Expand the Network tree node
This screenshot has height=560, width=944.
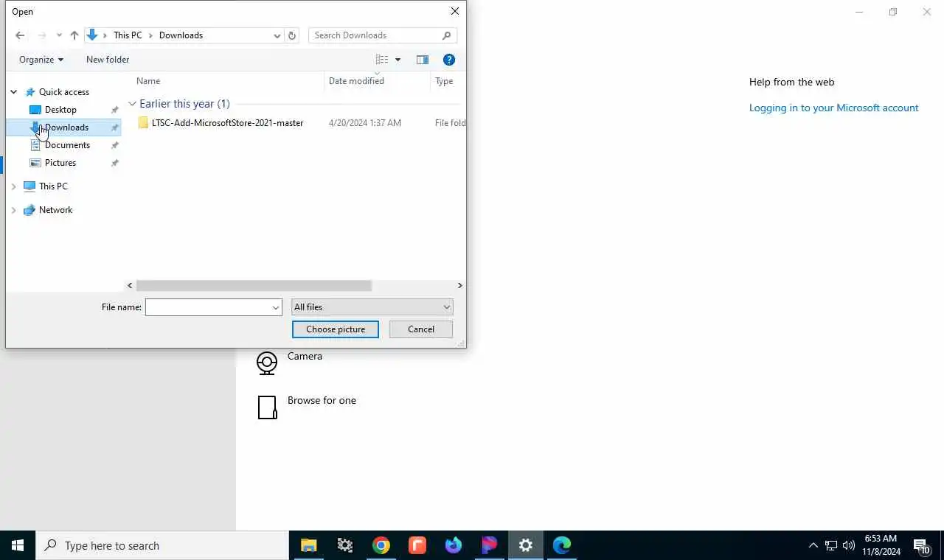[x=13, y=210]
